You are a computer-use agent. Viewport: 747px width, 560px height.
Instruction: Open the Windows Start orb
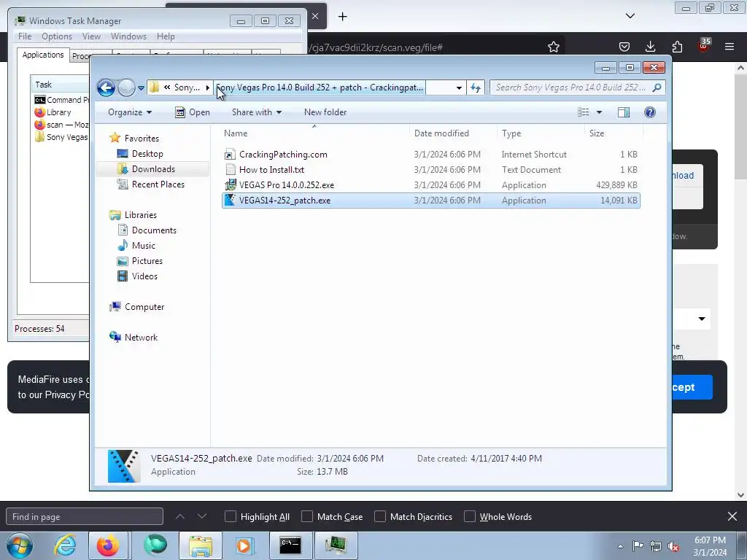point(20,545)
